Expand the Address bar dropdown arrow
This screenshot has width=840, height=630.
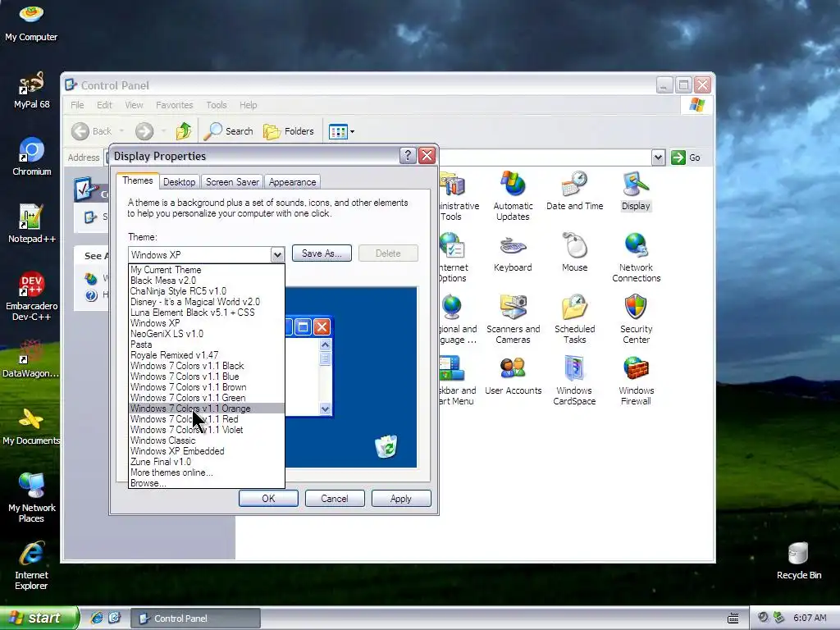[658, 157]
